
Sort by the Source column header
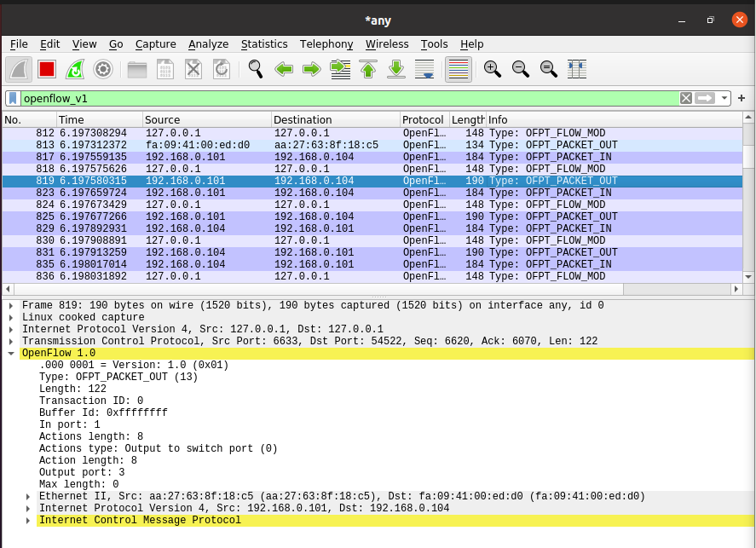coord(207,119)
